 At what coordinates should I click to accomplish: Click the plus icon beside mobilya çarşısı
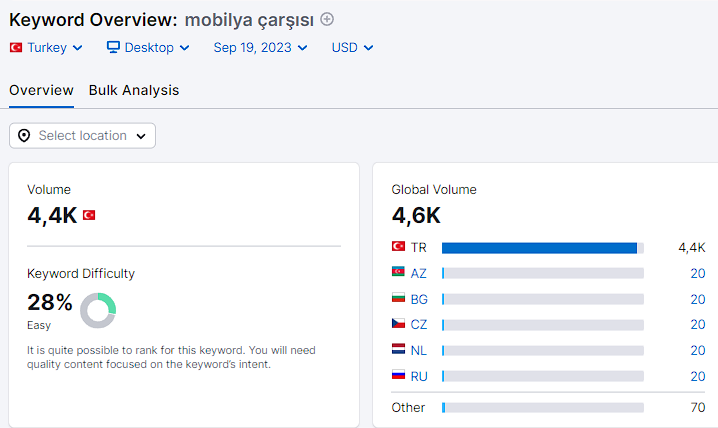point(327,19)
